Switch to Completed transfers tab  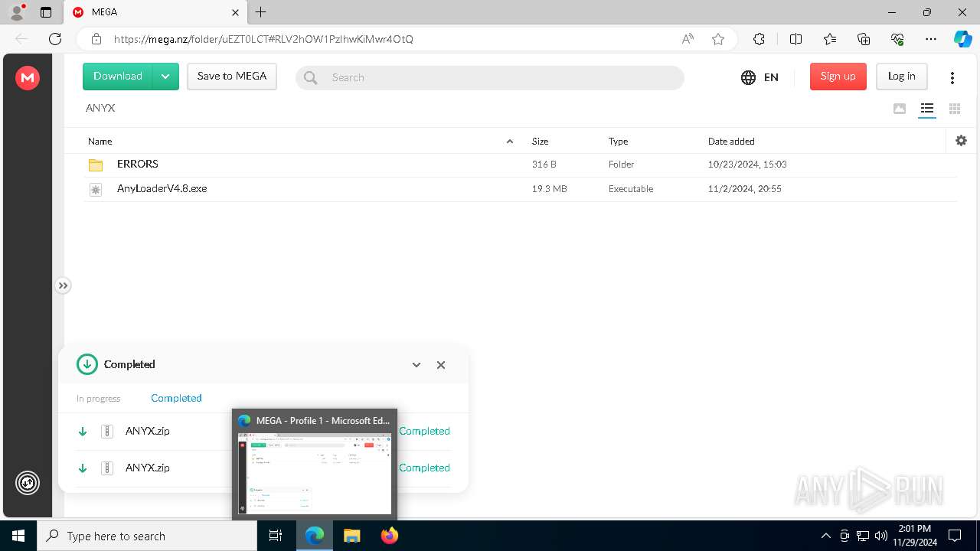click(176, 398)
